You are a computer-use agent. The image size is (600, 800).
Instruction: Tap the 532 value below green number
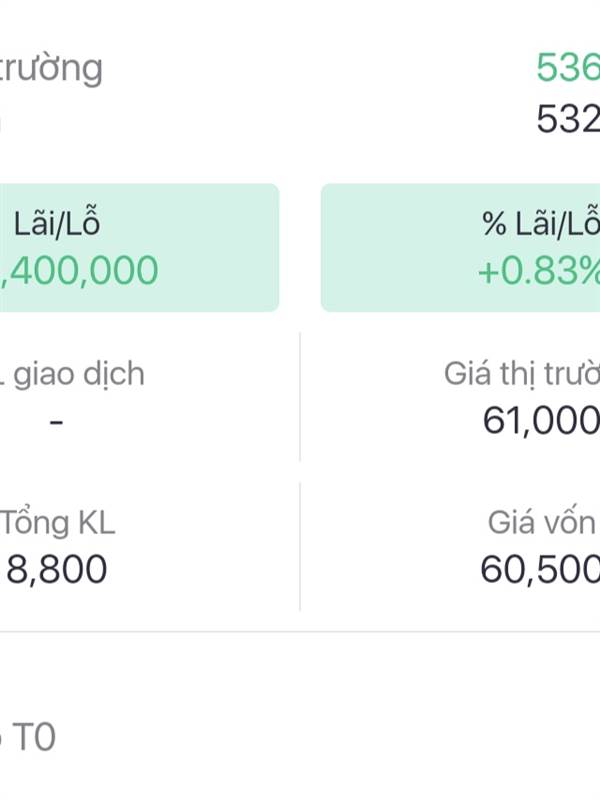[x=568, y=119]
